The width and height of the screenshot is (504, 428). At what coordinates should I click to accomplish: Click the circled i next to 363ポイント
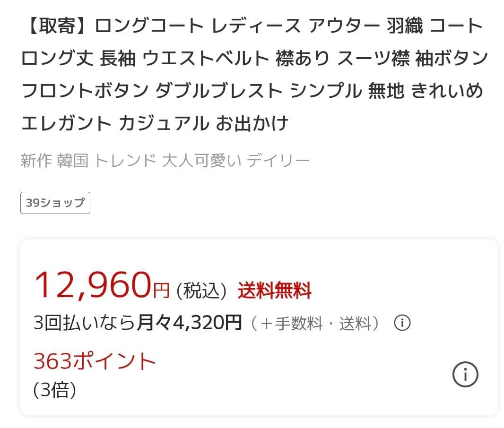click(466, 375)
